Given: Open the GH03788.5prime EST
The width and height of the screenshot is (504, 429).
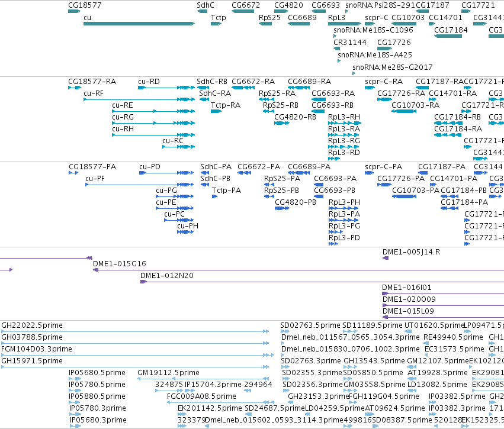Looking at the screenshot, I should pos(135,343).
